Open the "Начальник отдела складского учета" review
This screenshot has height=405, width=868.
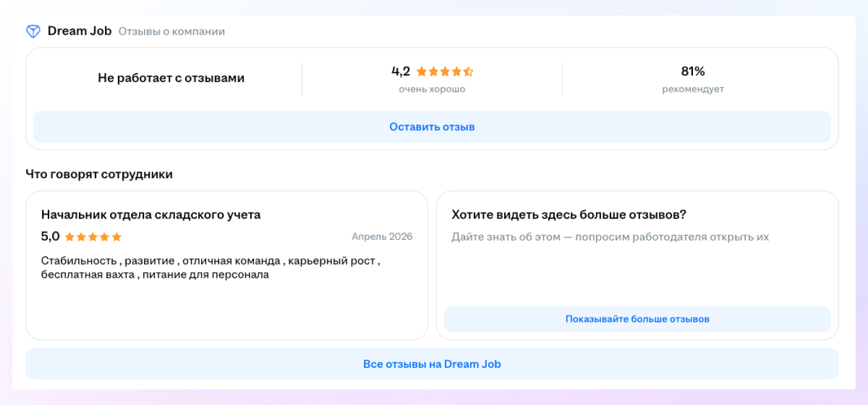tap(151, 215)
